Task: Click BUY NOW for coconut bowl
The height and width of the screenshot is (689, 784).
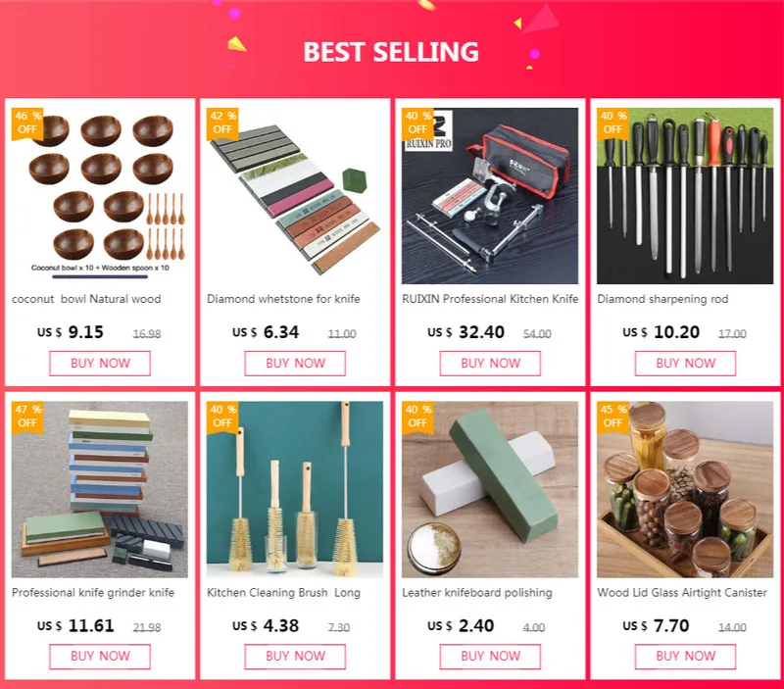Action: pyautogui.click(x=100, y=364)
